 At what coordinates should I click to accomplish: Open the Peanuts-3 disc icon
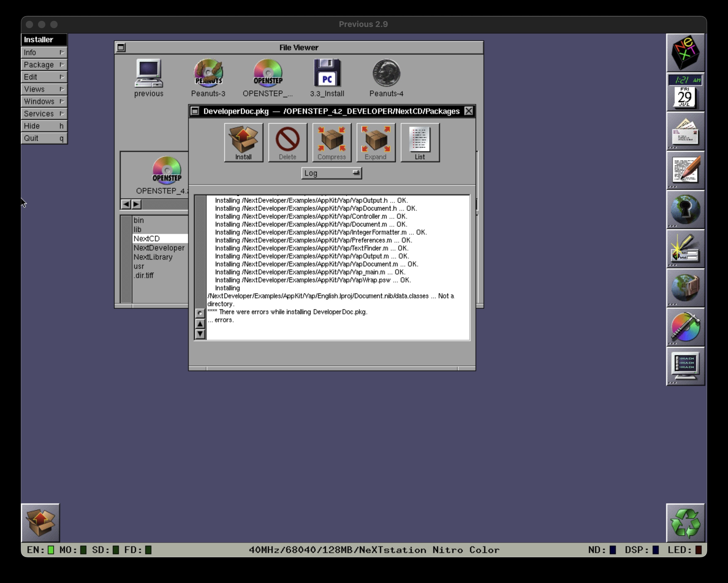pos(208,73)
